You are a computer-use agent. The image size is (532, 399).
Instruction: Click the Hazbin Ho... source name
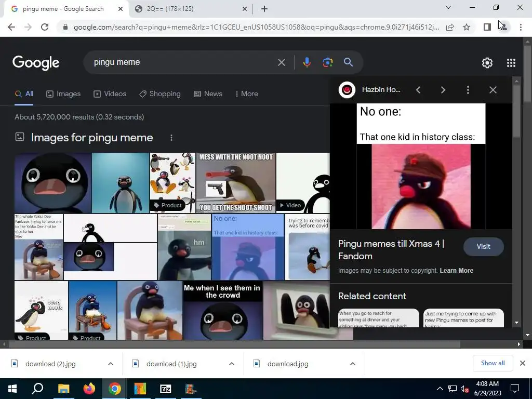click(x=381, y=90)
